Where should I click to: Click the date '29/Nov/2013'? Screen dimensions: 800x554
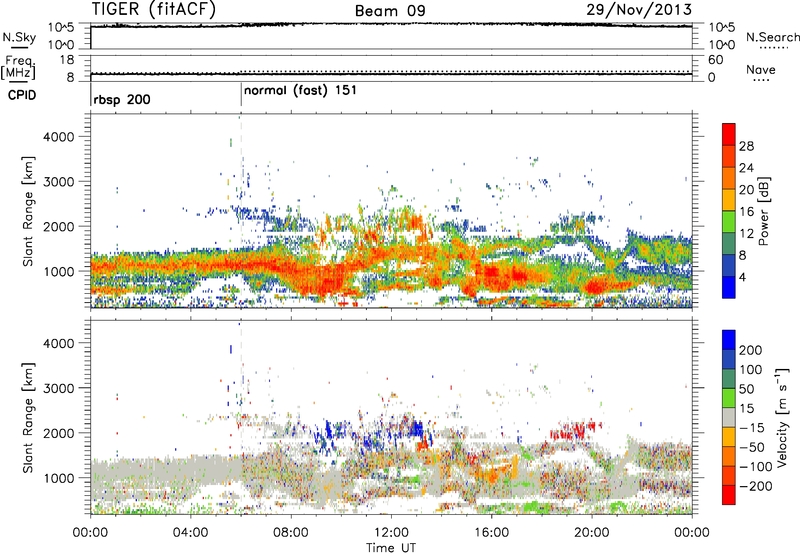(x=639, y=9)
